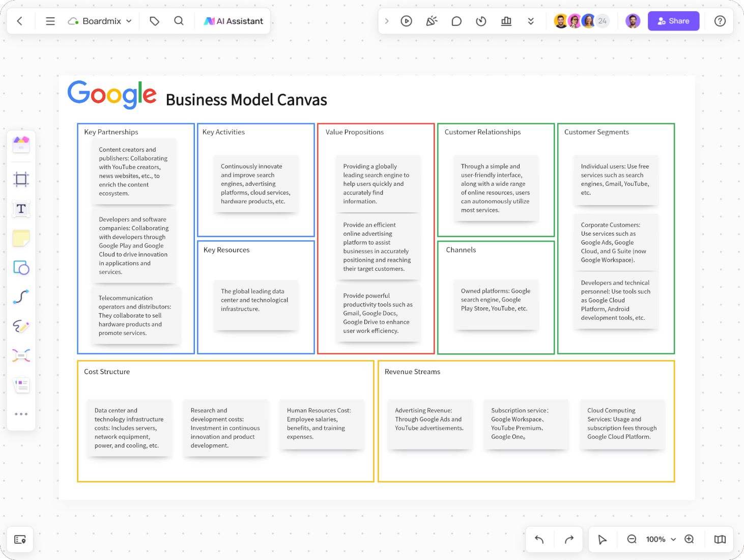Select the Google logo image
Screen dimensions: 744x560
tap(112, 94)
